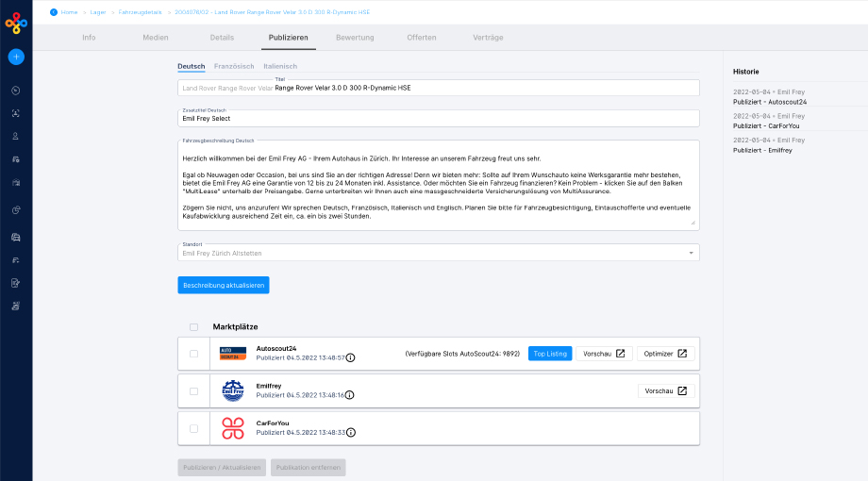Viewport: 868px width, 481px height.
Task: Go to Lager via breadcrumb
Action: point(98,12)
